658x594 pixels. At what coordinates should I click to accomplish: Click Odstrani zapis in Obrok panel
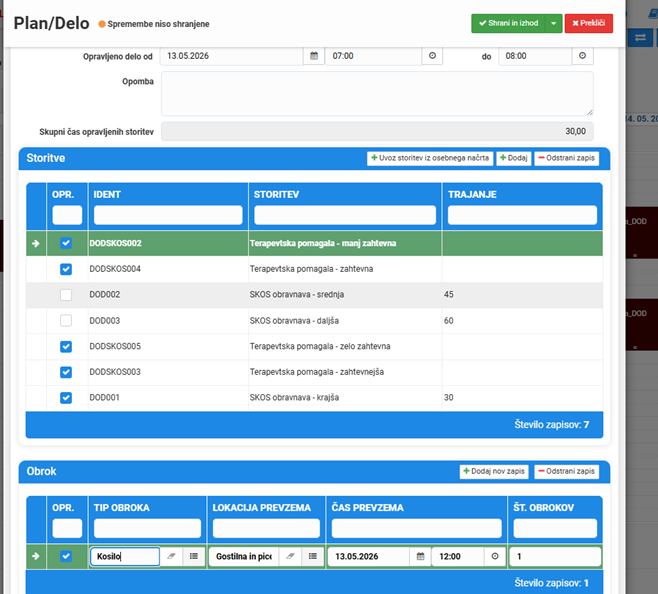coord(567,471)
